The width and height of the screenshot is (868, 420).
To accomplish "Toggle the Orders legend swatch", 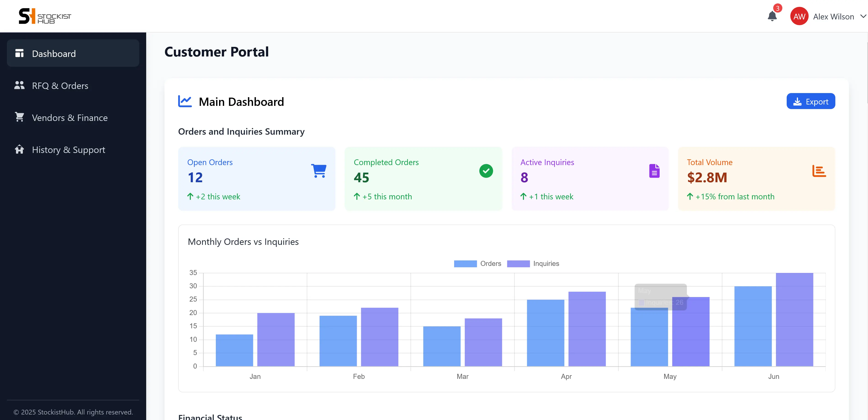I will click(x=465, y=263).
